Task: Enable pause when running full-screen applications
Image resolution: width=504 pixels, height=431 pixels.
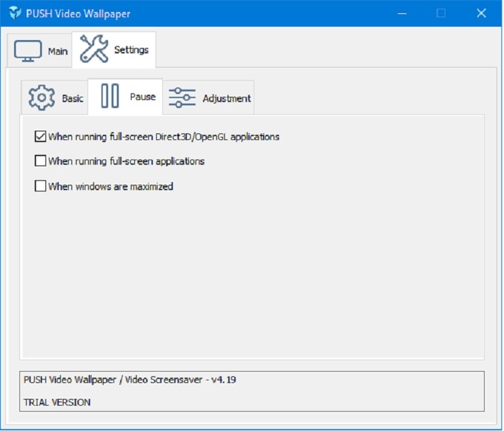Action: (40, 161)
